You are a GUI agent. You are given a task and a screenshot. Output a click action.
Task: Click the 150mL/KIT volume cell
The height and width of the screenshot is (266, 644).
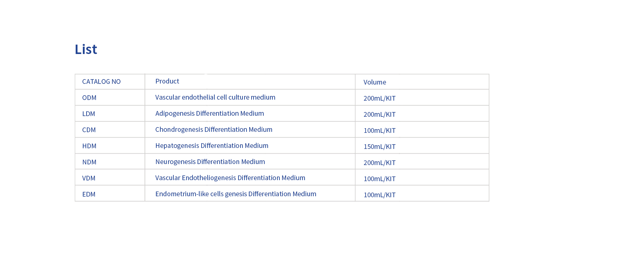(379, 147)
